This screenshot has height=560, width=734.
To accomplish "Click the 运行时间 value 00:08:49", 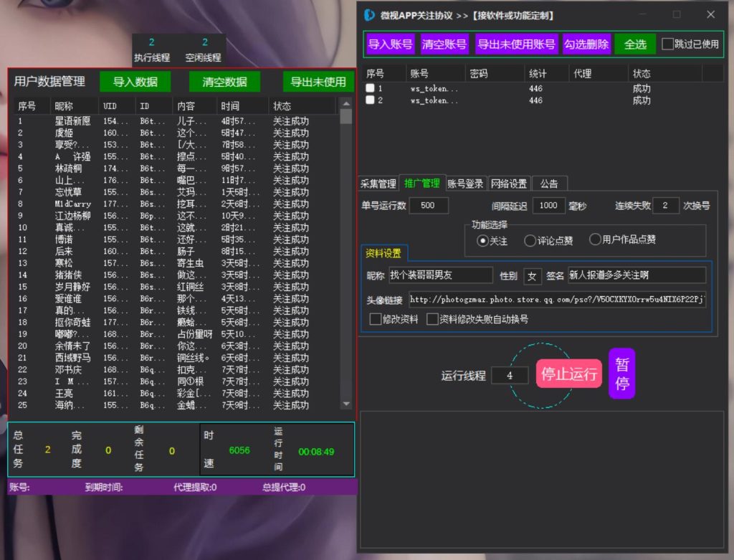I will (316, 452).
